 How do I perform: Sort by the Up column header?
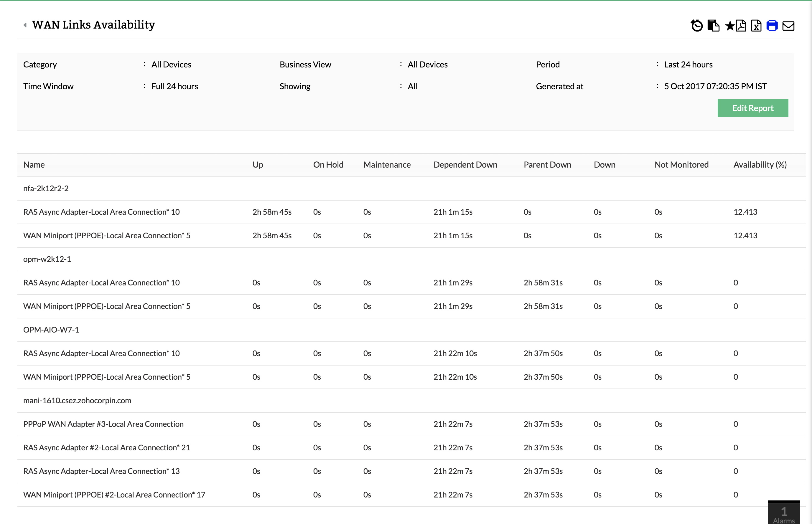(x=258, y=165)
